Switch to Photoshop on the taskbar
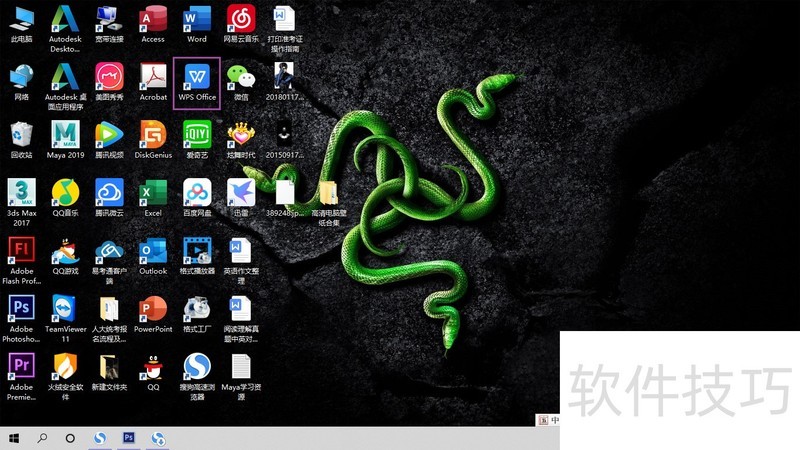 129,438
